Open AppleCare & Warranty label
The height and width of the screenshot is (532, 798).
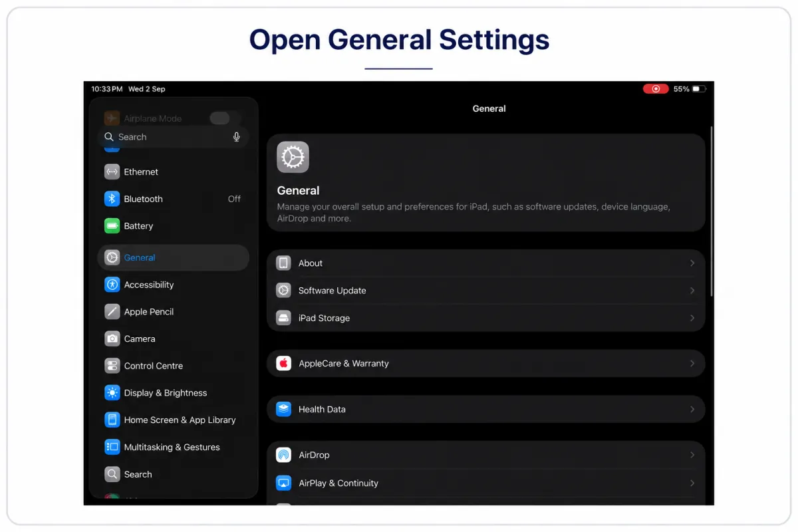click(x=344, y=364)
